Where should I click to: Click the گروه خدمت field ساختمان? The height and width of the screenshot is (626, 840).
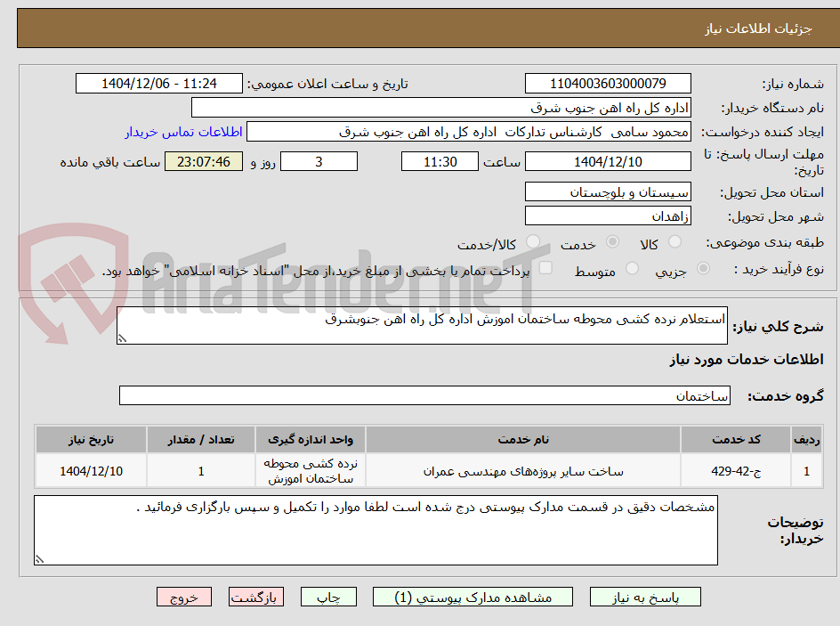click(x=424, y=395)
